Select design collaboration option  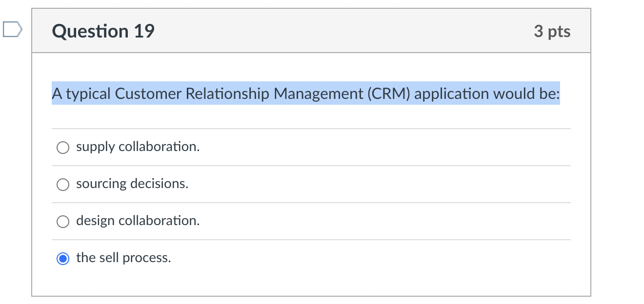pyautogui.click(x=62, y=221)
